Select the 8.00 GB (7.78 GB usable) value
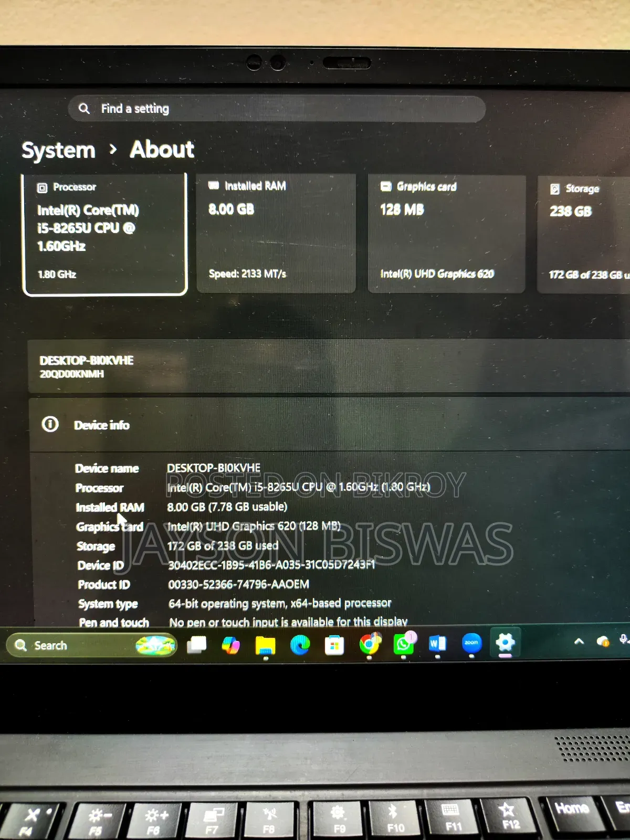630x840 pixels. coord(227,507)
